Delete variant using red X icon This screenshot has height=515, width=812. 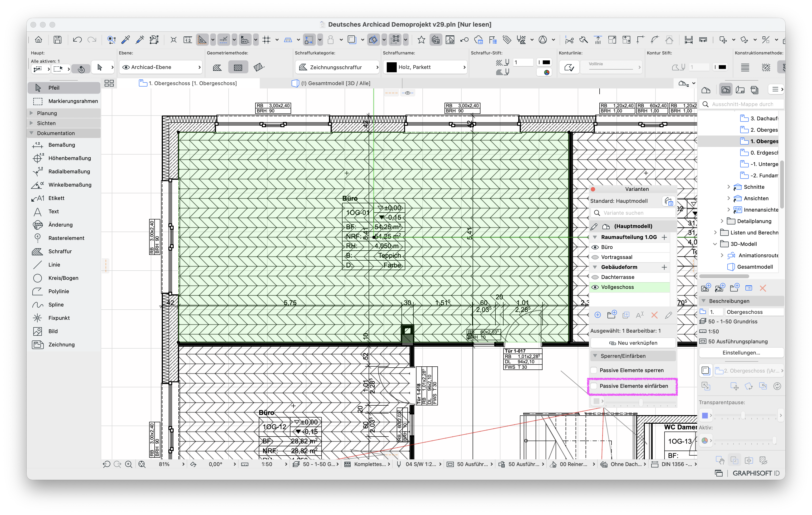point(654,315)
